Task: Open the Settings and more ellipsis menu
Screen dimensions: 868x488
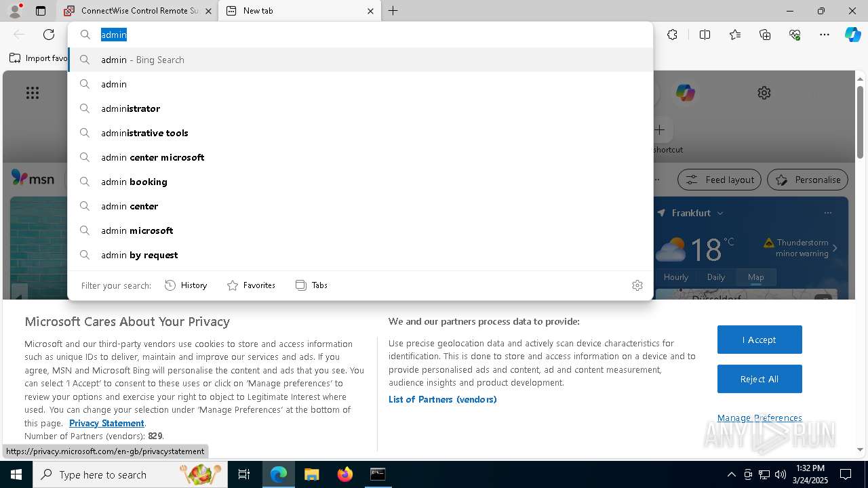Action: pos(825,35)
